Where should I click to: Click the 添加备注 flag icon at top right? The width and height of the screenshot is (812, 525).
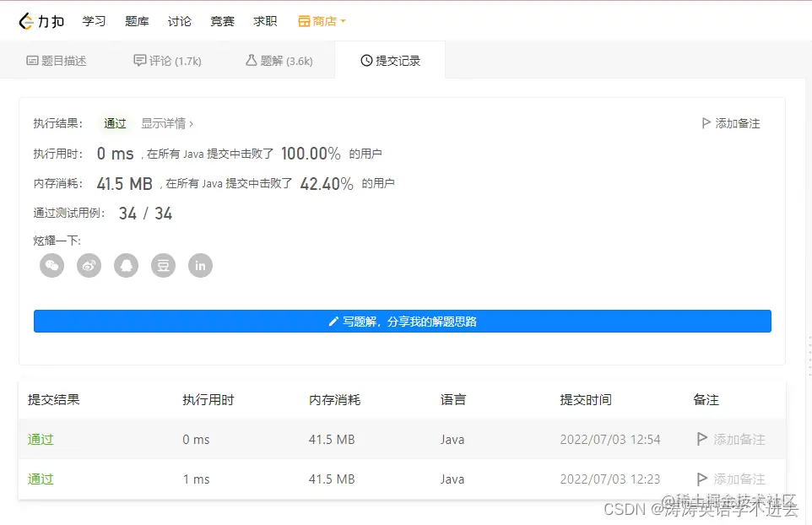pyautogui.click(x=706, y=122)
